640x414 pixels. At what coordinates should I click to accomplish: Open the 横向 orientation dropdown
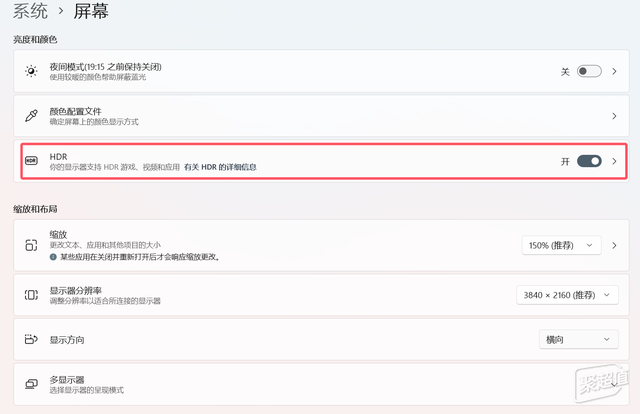(579, 339)
